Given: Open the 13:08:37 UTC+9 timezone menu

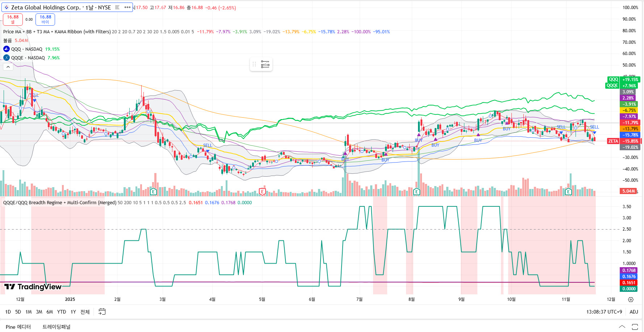Looking at the screenshot, I should [x=604, y=312].
